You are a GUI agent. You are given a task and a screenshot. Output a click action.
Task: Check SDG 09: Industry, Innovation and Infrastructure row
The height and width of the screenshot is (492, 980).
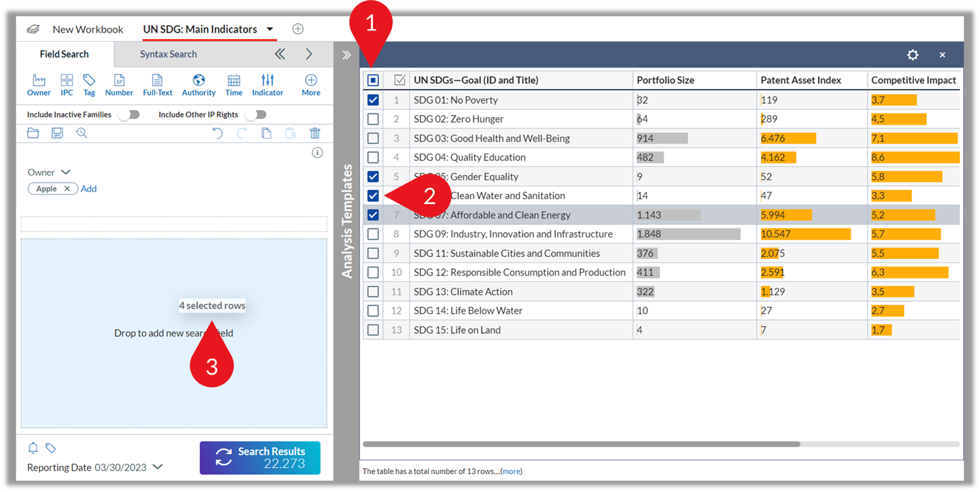click(x=373, y=234)
